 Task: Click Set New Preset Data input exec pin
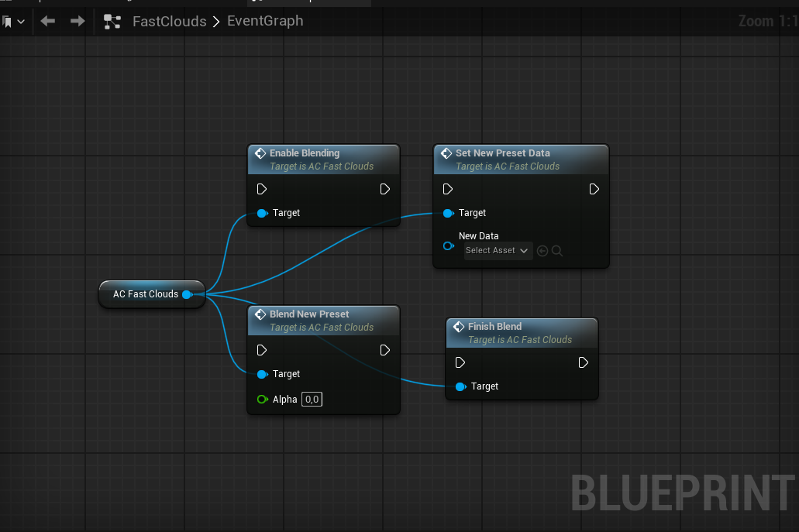(448, 190)
